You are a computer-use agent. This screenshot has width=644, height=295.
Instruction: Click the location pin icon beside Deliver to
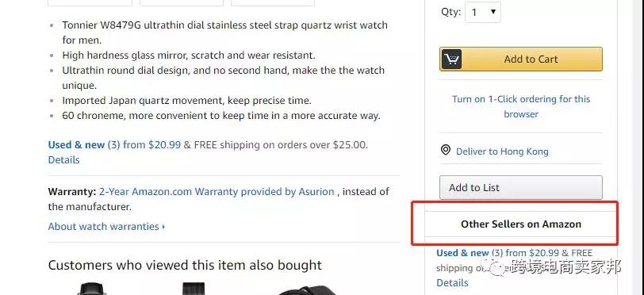(x=445, y=150)
